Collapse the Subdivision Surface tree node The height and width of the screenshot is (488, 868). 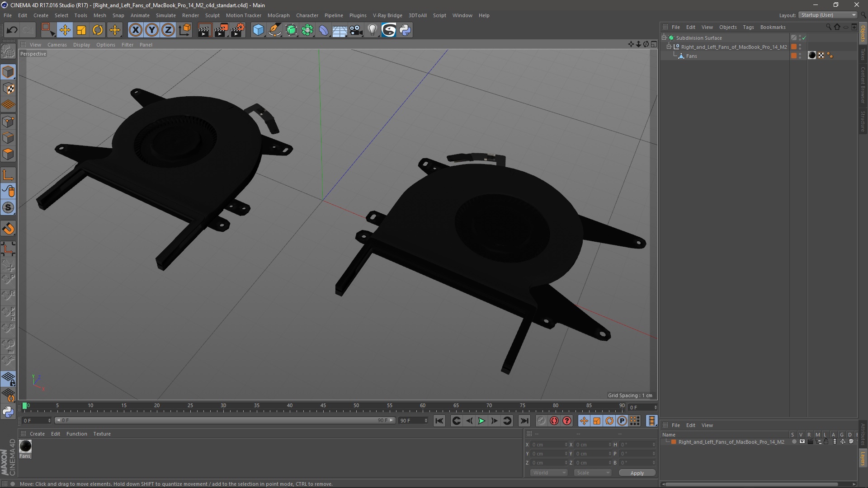pos(664,38)
